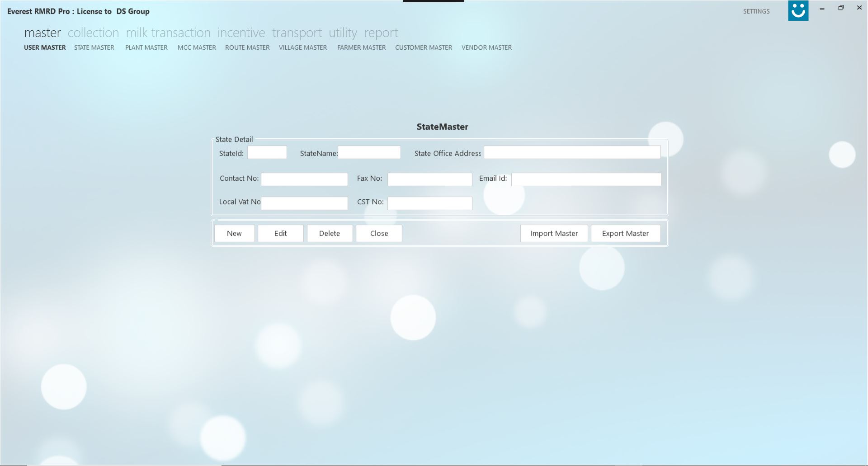Go to the transport menu
Image resolution: width=868 pixels, height=466 pixels.
click(x=297, y=33)
